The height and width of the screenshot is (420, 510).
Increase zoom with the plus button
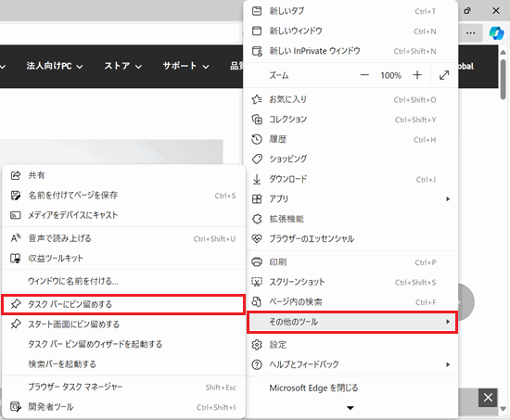coord(417,75)
